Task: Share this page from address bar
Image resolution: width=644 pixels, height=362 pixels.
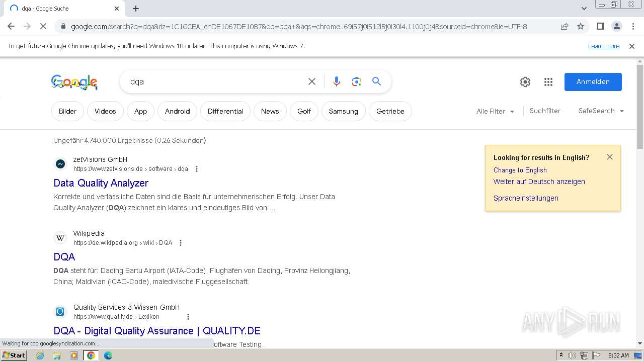Action: click(565, 27)
